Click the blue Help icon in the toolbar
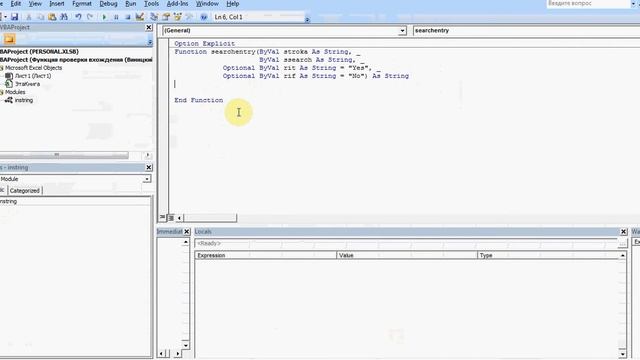Viewport: 640px width, 360px height. click(x=203, y=17)
